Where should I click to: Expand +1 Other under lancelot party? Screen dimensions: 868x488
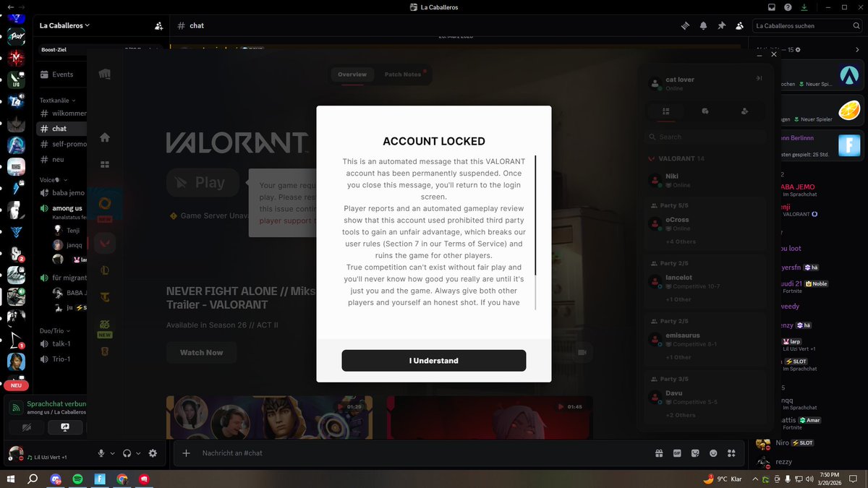point(678,299)
